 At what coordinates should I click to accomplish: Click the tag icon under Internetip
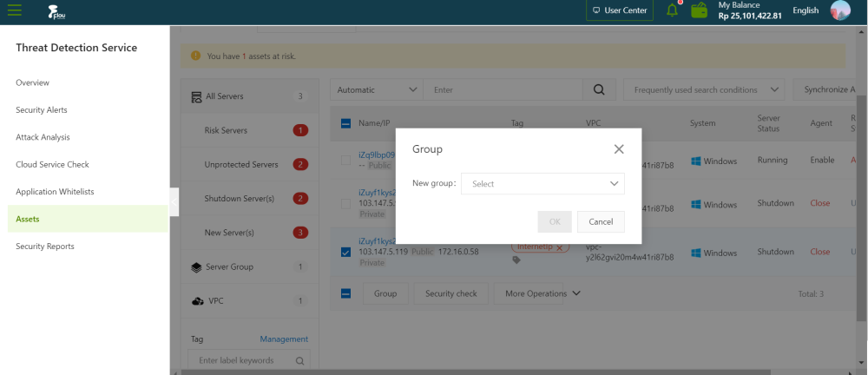516,260
